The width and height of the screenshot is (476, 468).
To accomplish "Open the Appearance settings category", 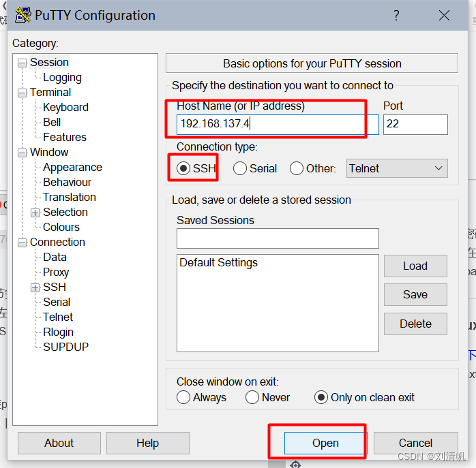I will 72,167.
